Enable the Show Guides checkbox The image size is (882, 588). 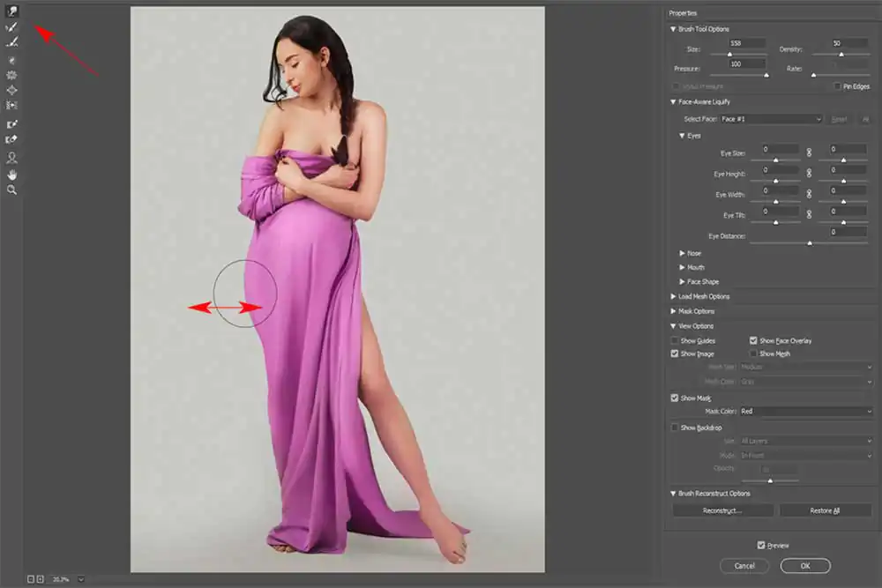coord(673,340)
